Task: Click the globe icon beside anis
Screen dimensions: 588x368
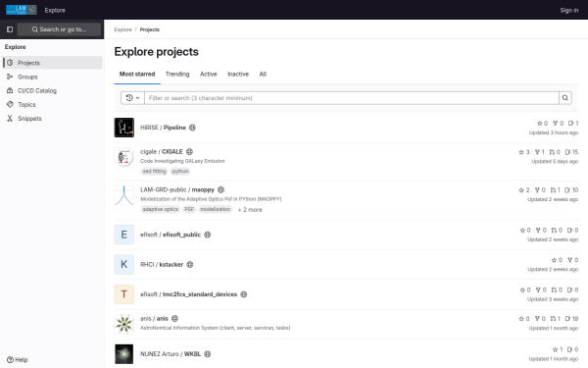Action: tap(174, 318)
